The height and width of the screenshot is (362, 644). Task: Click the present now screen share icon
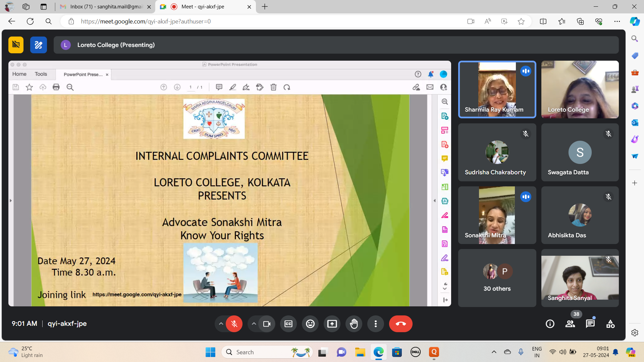click(332, 324)
